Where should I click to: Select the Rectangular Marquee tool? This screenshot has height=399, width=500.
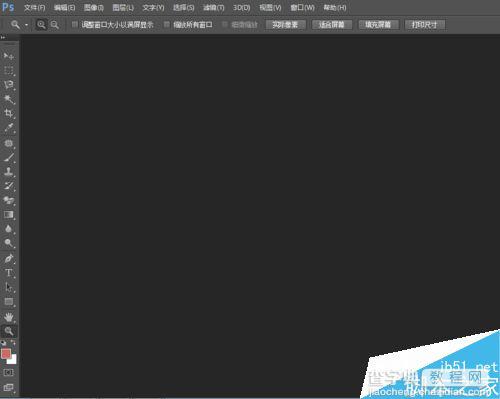[x=9, y=71]
